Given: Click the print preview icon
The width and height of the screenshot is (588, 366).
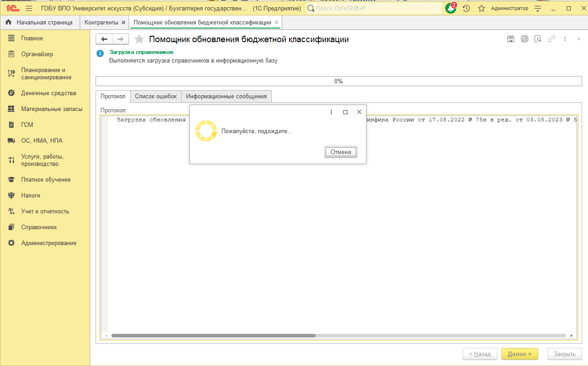Looking at the screenshot, I should point(538,39).
